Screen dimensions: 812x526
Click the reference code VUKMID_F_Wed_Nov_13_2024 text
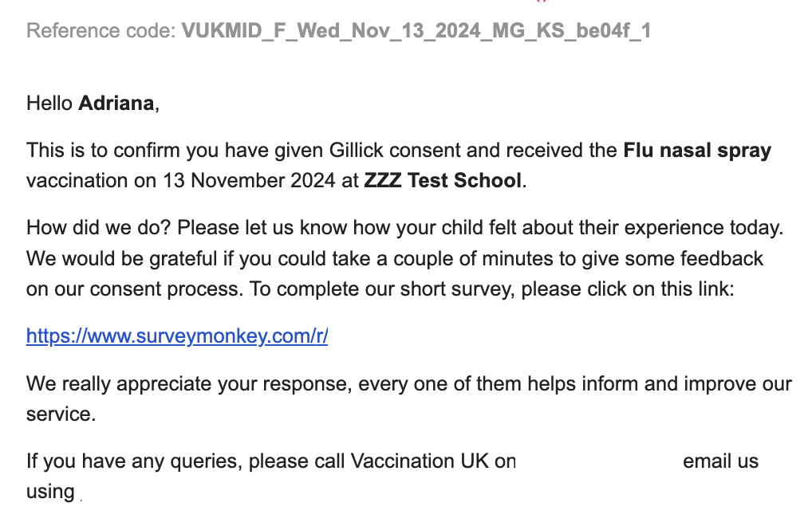pos(416,31)
